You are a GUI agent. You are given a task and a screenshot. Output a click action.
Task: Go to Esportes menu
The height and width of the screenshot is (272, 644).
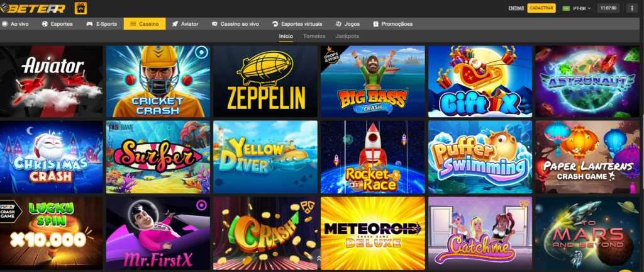click(57, 24)
